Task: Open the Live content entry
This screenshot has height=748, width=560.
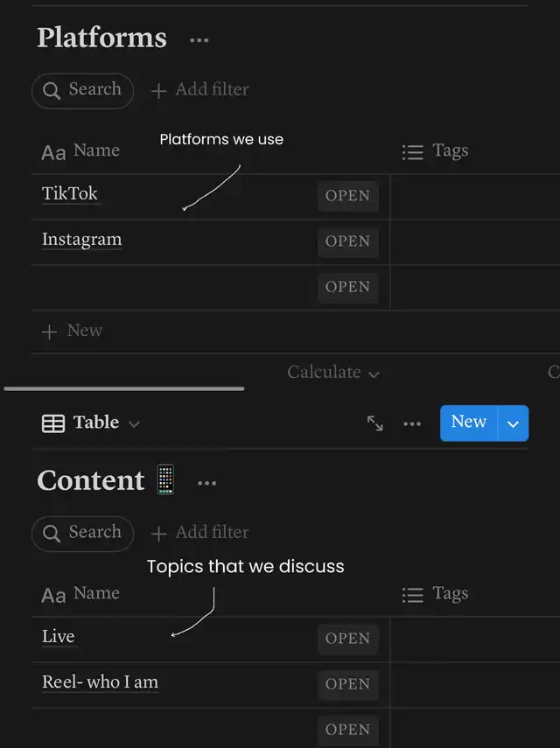Action: [x=347, y=639]
